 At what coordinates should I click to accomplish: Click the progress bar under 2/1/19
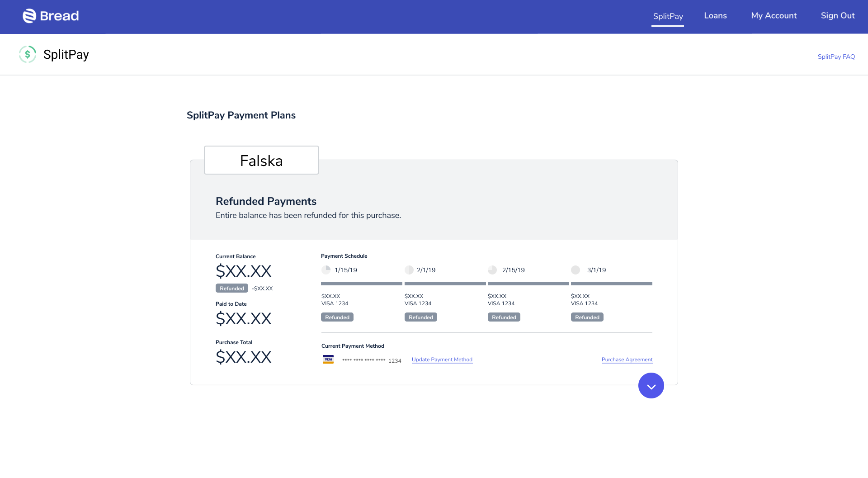(x=445, y=284)
